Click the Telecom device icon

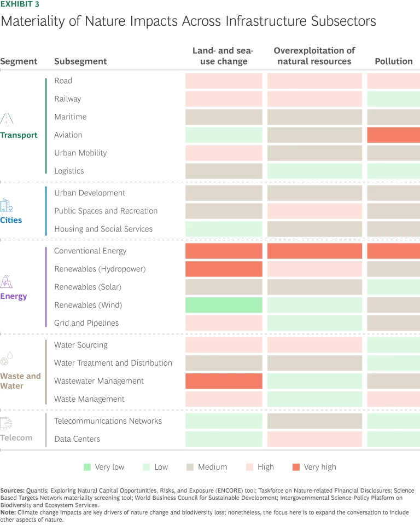coord(7,423)
